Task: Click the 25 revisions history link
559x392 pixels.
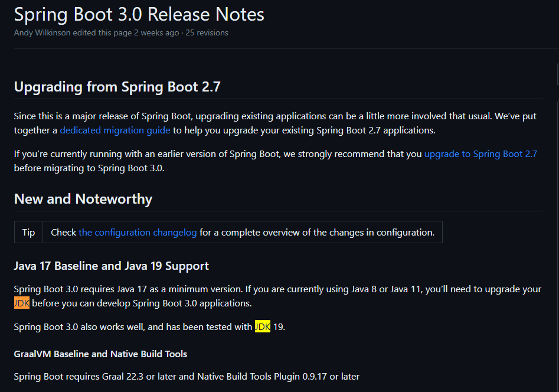Action: [207, 33]
